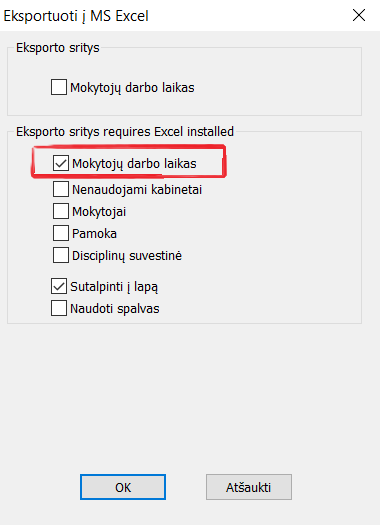Enable the Mokytojai export option
Viewport: 380px width, 525px height.
point(61,211)
